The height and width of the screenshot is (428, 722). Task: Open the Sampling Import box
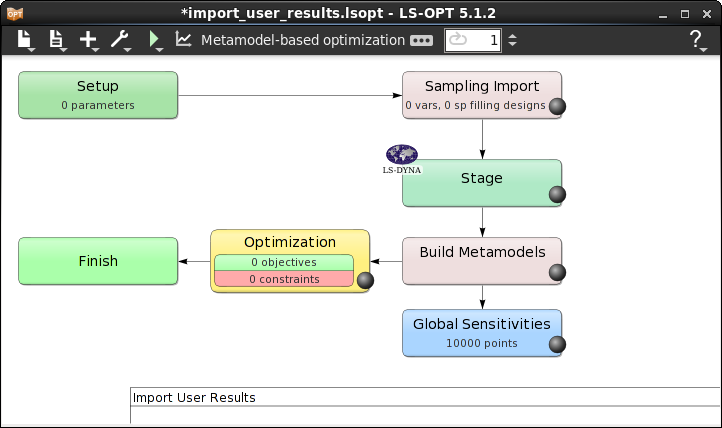point(482,95)
